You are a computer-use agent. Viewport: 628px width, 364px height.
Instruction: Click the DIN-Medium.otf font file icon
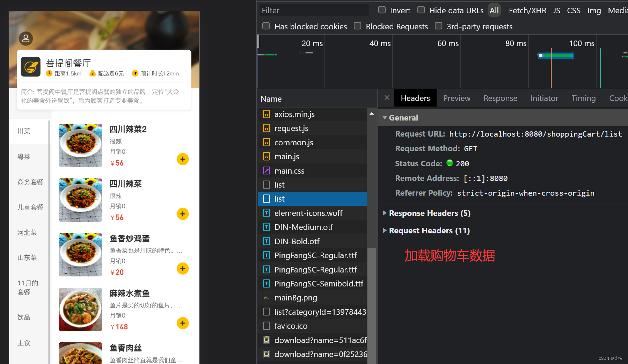(x=266, y=227)
